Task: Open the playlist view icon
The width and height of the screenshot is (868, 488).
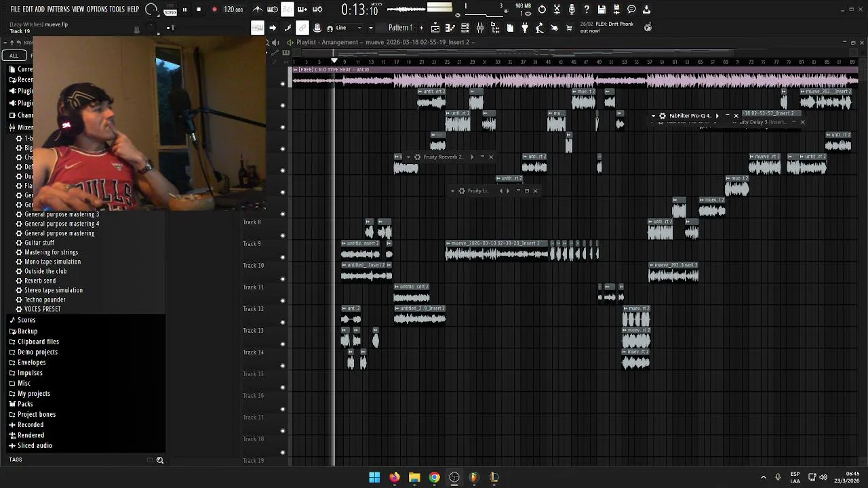Action: (435, 28)
